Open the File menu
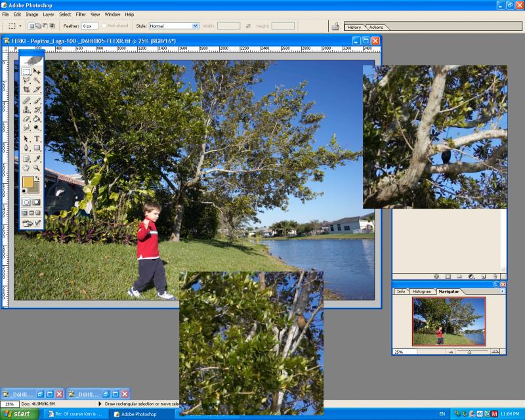 click(x=6, y=14)
